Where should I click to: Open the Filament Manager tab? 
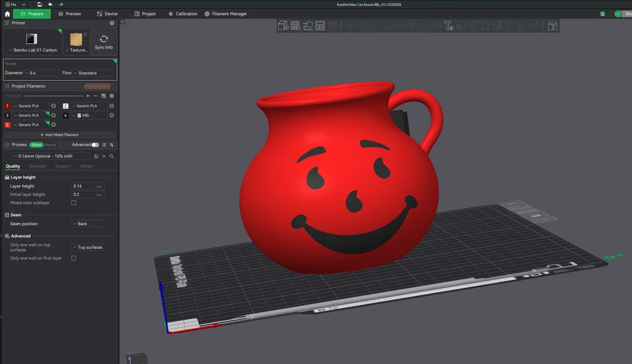(226, 14)
